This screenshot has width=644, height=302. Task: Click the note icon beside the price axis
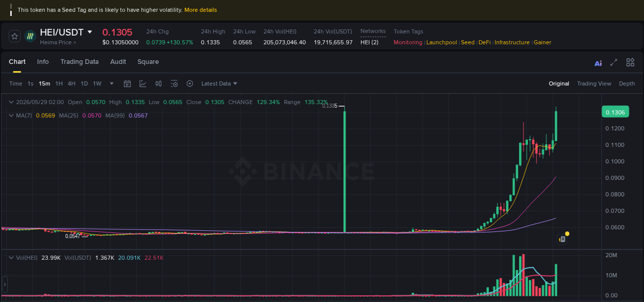(x=563, y=239)
